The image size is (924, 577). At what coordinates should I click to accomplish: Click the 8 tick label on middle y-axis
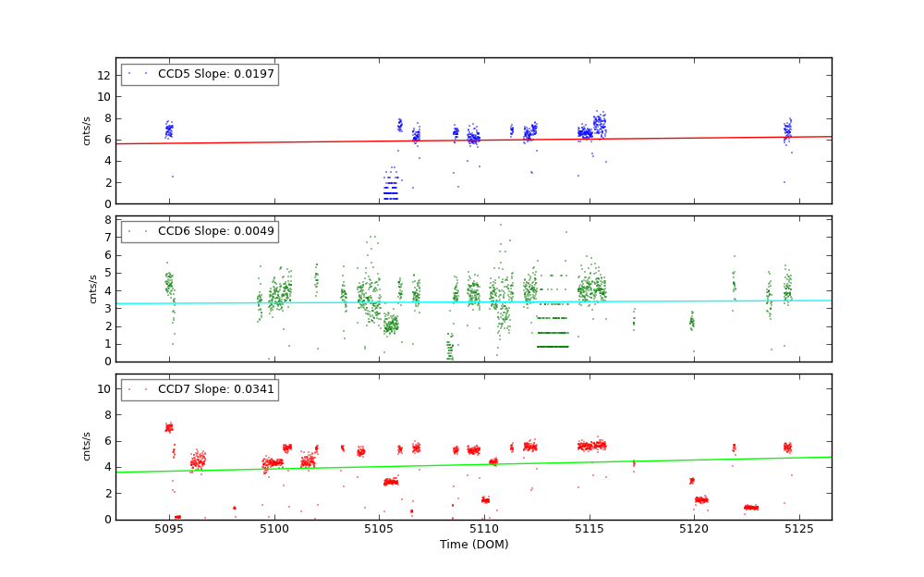click(106, 219)
